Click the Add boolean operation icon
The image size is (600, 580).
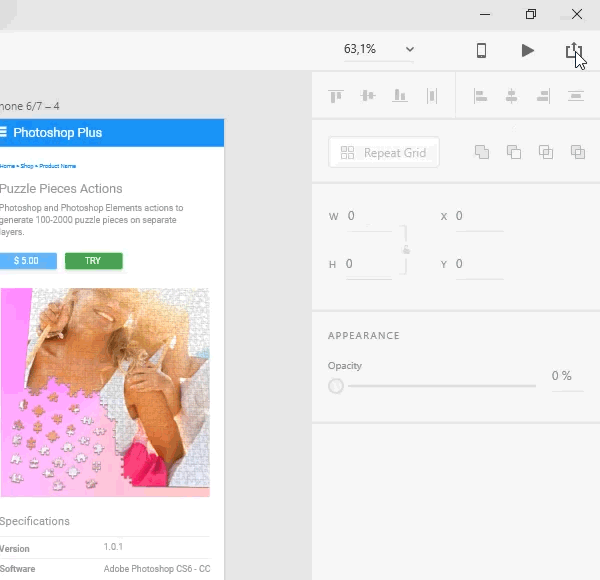(x=482, y=152)
